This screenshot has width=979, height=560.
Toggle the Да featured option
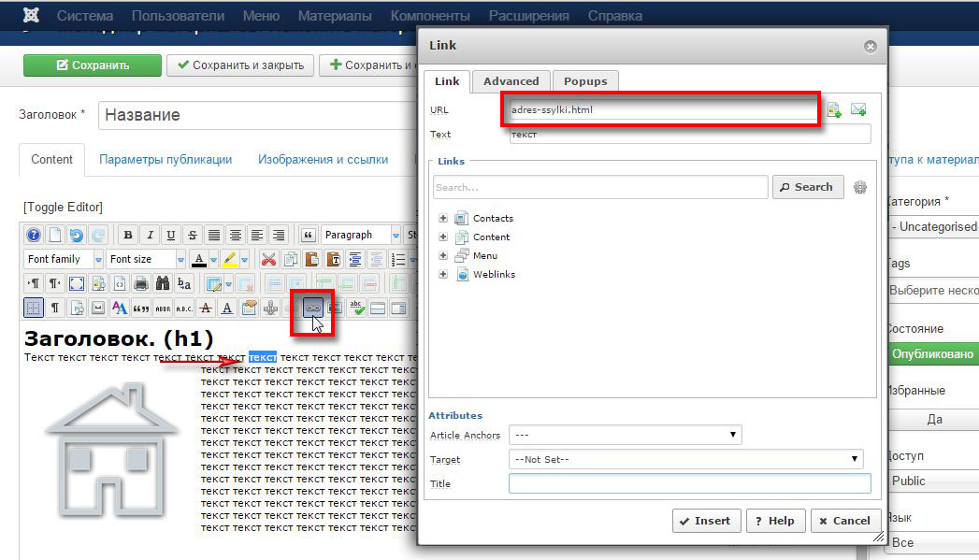933,420
